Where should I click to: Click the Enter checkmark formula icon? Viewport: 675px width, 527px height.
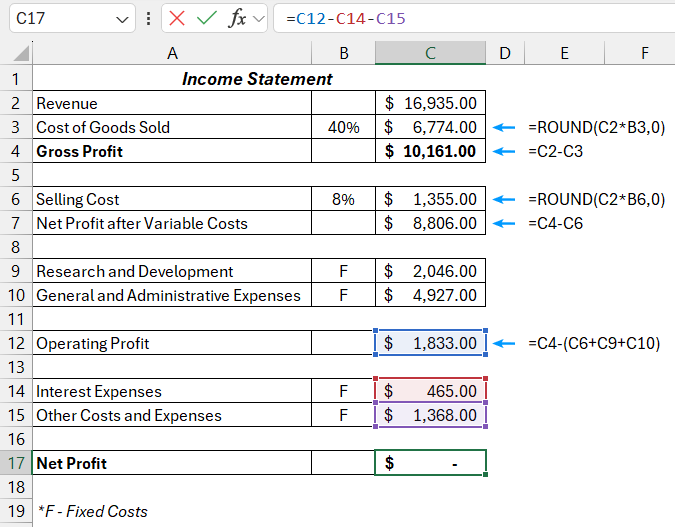(x=207, y=18)
